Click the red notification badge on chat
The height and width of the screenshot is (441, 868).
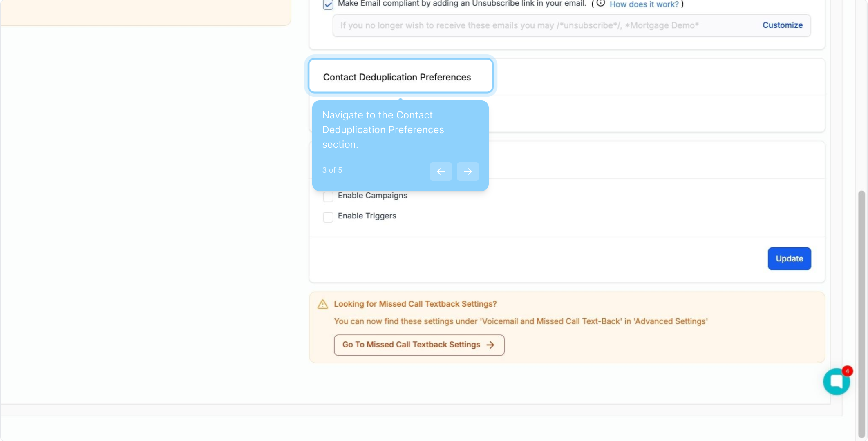[x=847, y=371]
